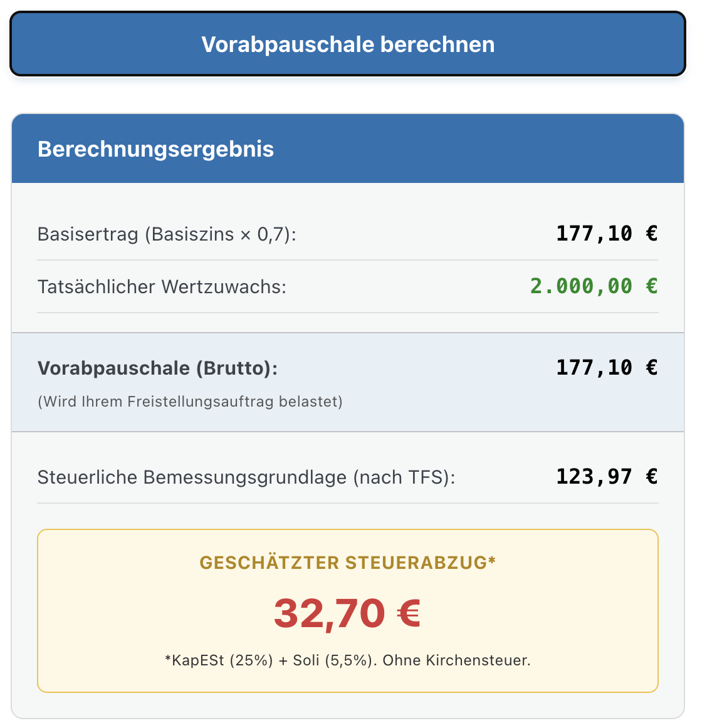This screenshot has height=728, width=717.
Task: Click the green 2.000,00 € value
Action: [x=594, y=286]
